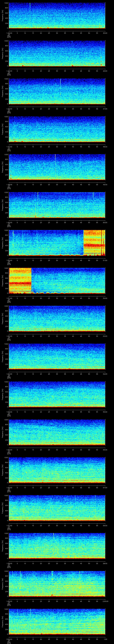This screenshot has width=114, height=644.
Task: Click the 1:54:00 start time label
Action: pos(9,412)
